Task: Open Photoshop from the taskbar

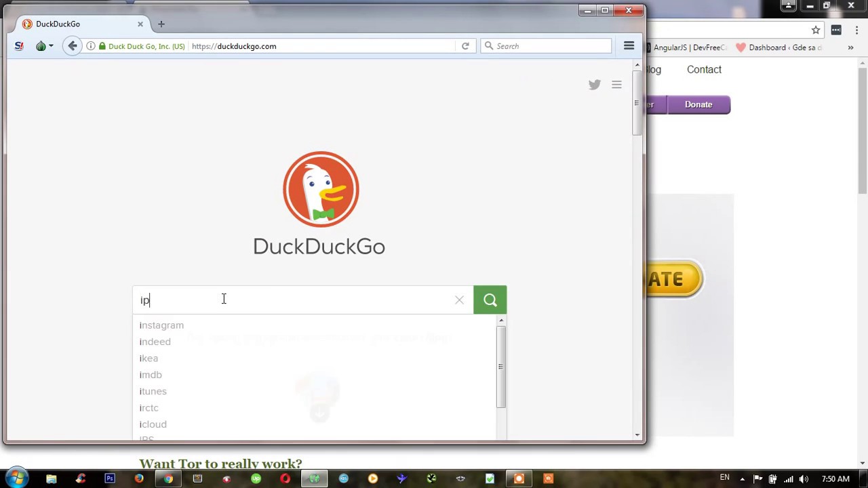Action: (x=110, y=479)
